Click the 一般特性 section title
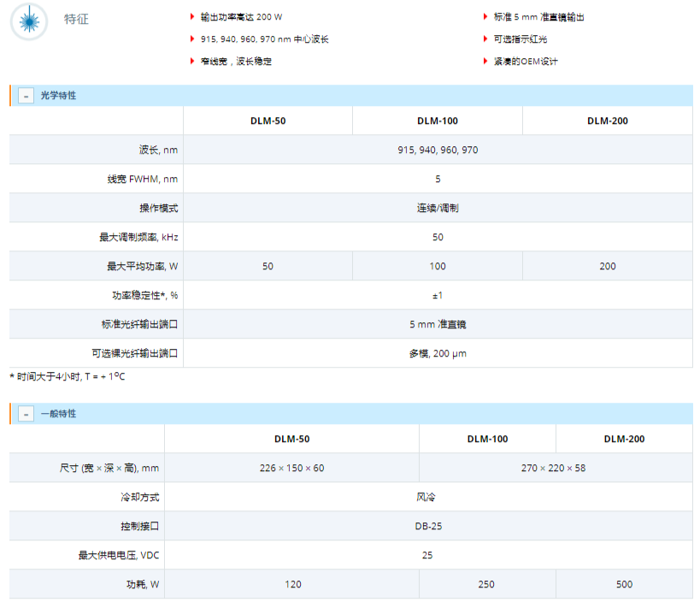The height and width of the screenshot is (608, 700). pyautogui.click(x=58, y=414)
